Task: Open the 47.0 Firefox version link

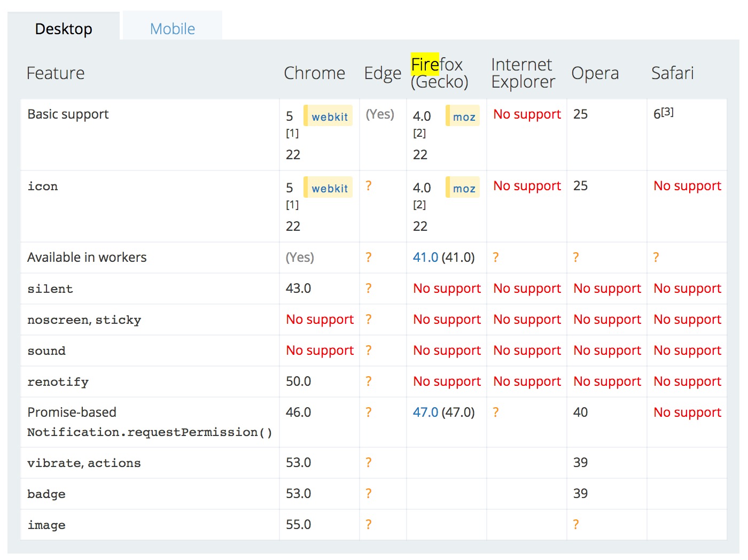Action: [425, 412]
